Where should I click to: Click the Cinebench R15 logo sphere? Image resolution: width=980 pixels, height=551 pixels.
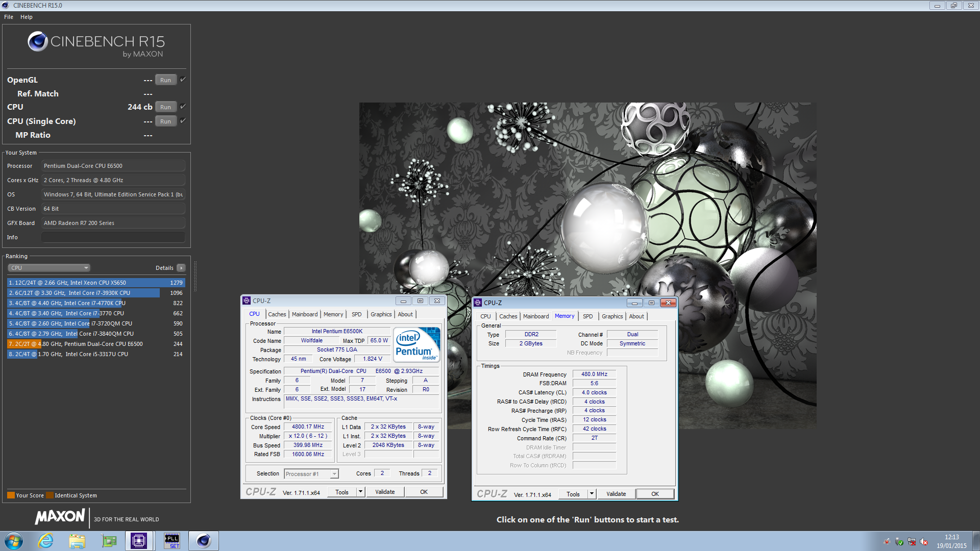[x=38, y=41]
